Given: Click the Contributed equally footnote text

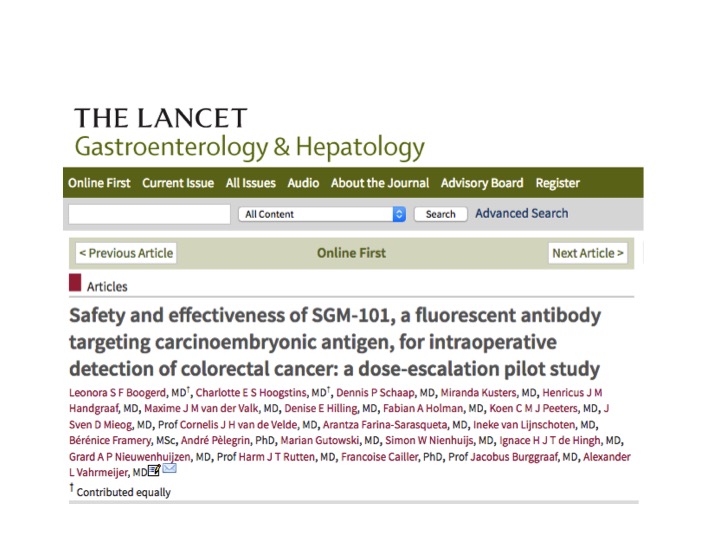Looking at the screenshot, I should pos(124,492).
